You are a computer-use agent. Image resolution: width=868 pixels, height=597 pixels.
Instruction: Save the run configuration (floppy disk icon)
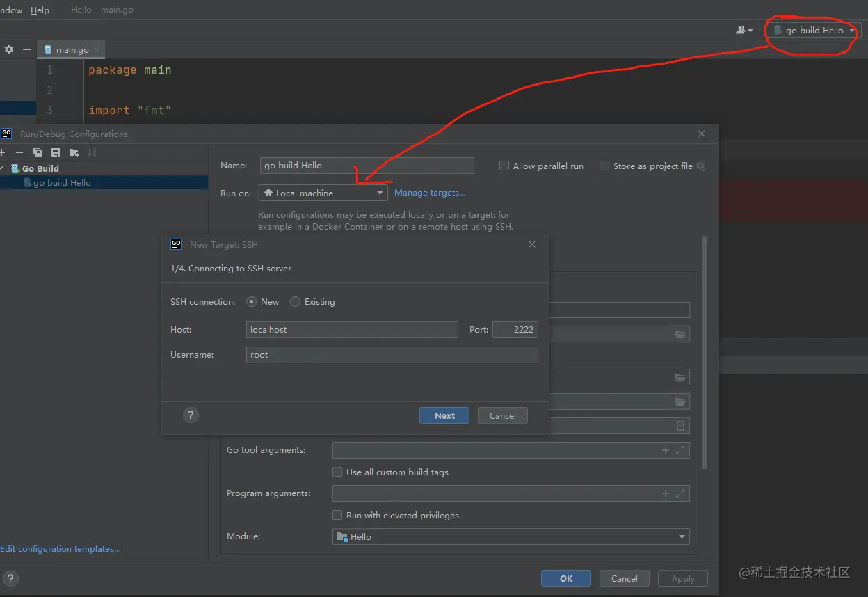(x=56, y=152)
